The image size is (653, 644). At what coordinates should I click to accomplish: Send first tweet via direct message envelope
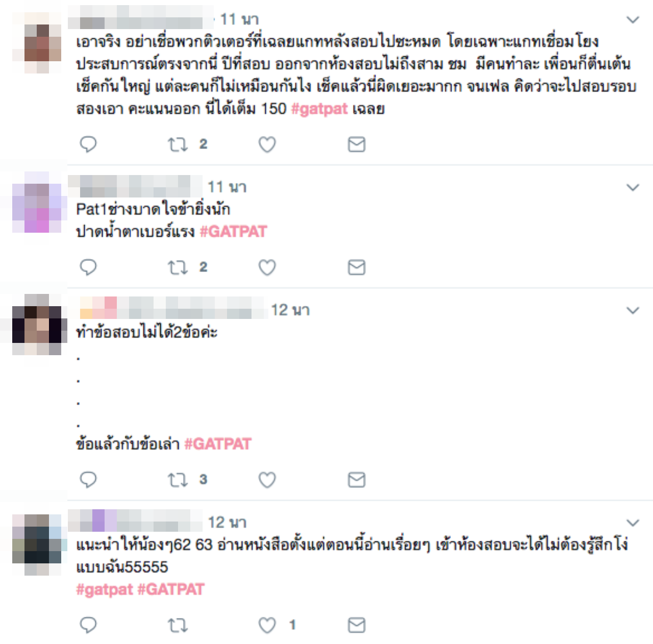(x=357, y=144)
